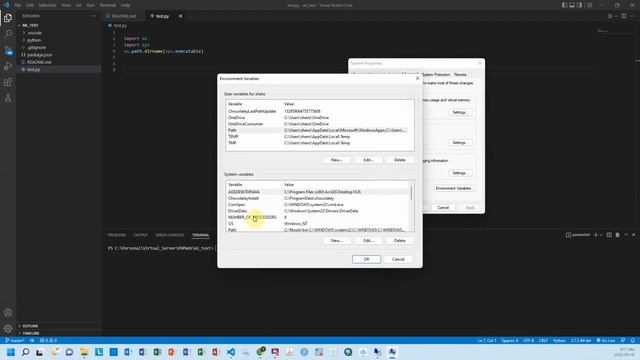The image size is (640, 360).
Task: Open the Selection menu
Action: pyautogui.click(x=47, y=5)
